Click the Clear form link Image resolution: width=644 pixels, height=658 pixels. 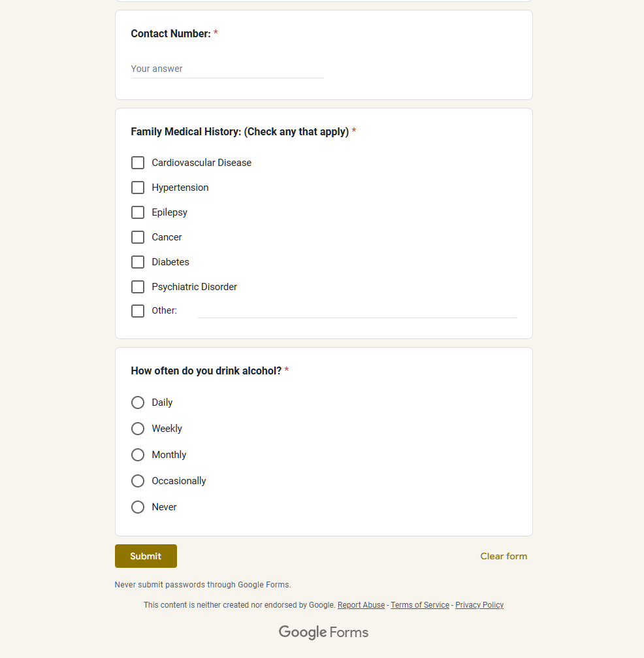tap(504, 556)
